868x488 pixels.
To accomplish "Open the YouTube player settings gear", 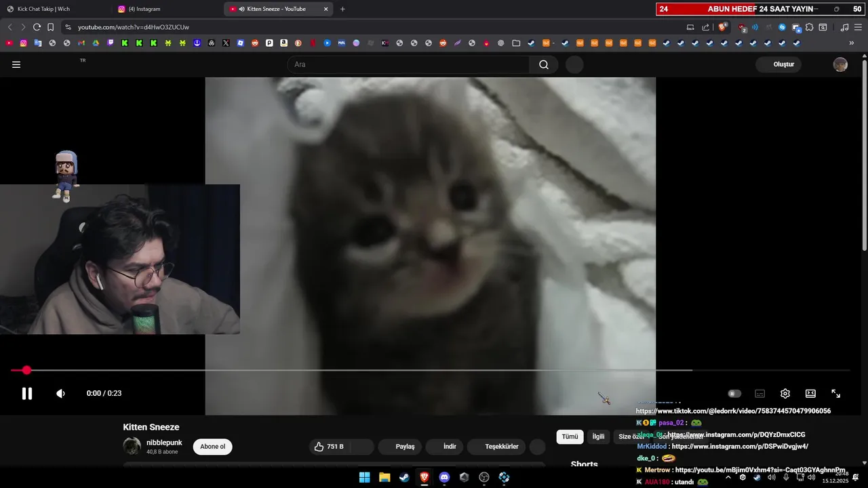I will pos(785,393).
